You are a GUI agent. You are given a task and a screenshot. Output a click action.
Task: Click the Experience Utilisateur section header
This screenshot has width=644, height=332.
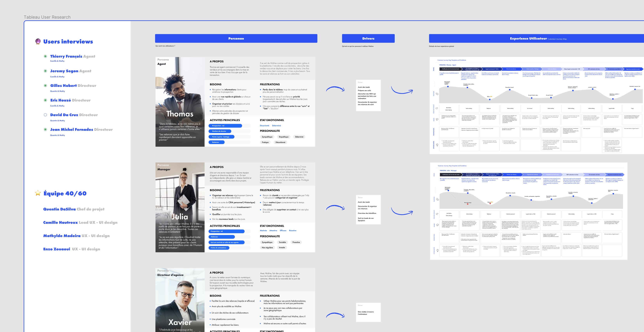[536, 38]
